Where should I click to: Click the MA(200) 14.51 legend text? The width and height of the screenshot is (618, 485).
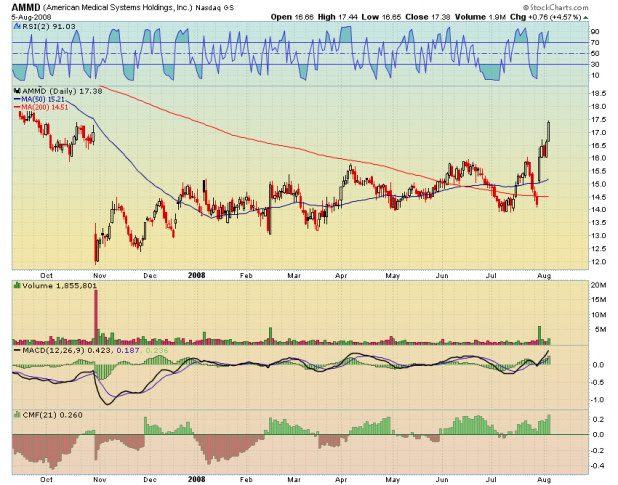coord(45,107)
